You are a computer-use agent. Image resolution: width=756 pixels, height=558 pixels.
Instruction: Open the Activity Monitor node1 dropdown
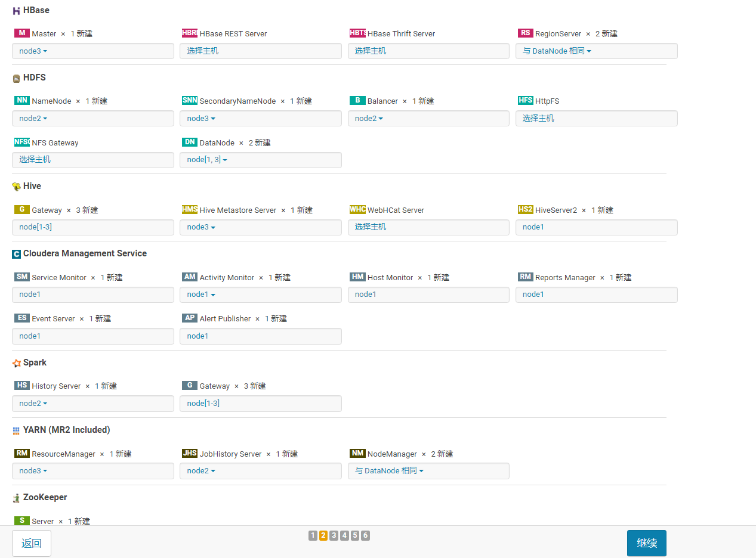coord(261,294)
